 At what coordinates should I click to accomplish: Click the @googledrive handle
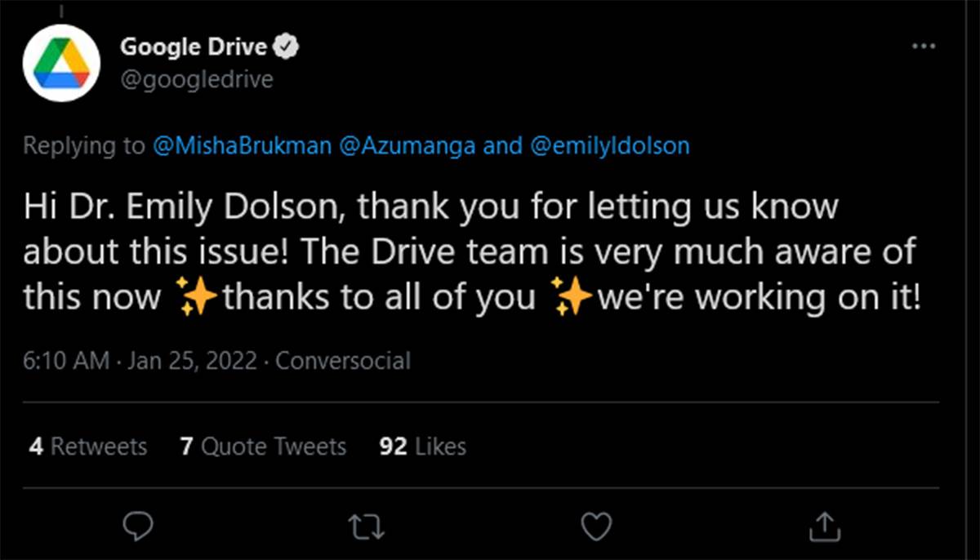point(198,78)
